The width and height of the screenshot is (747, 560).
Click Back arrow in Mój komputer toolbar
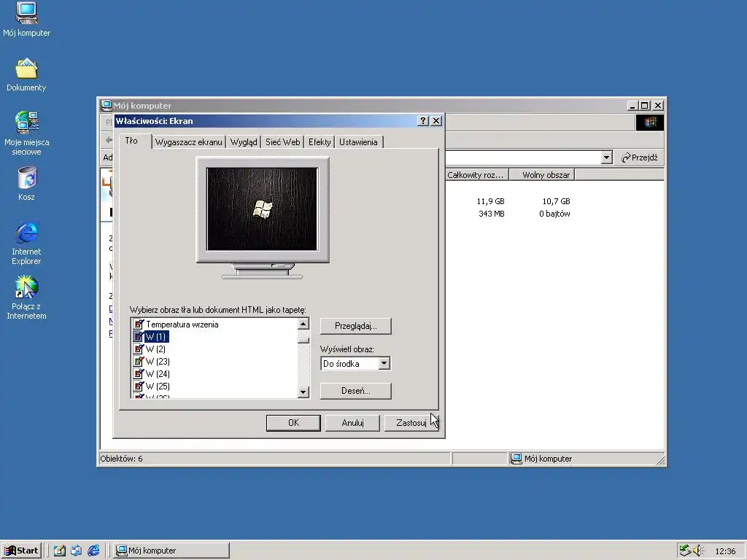point(109,140)
